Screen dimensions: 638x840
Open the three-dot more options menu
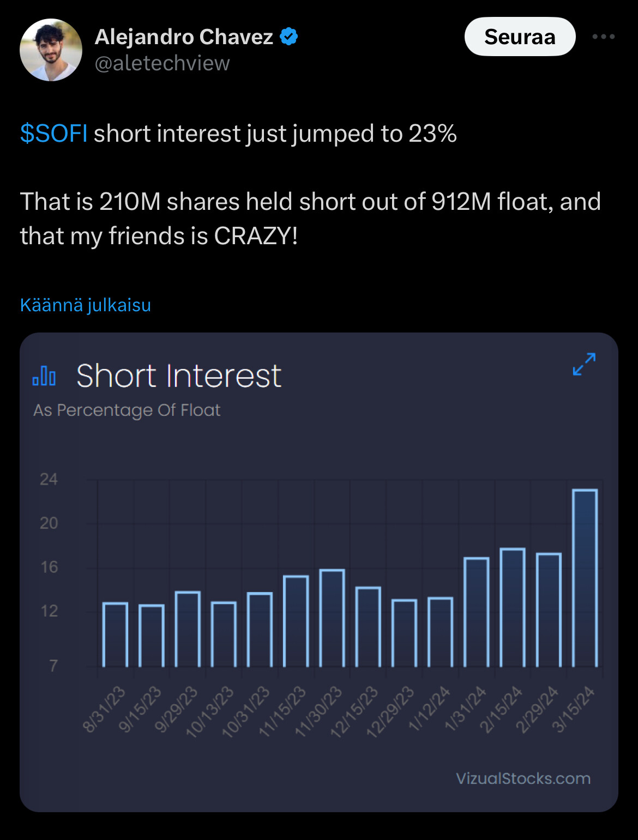click(x=603, y=37)
